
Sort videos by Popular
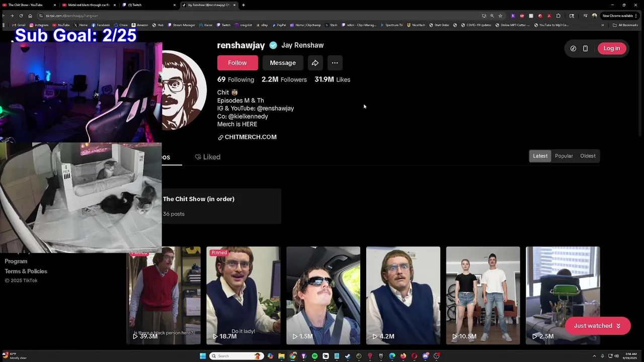tap(564, 156)
